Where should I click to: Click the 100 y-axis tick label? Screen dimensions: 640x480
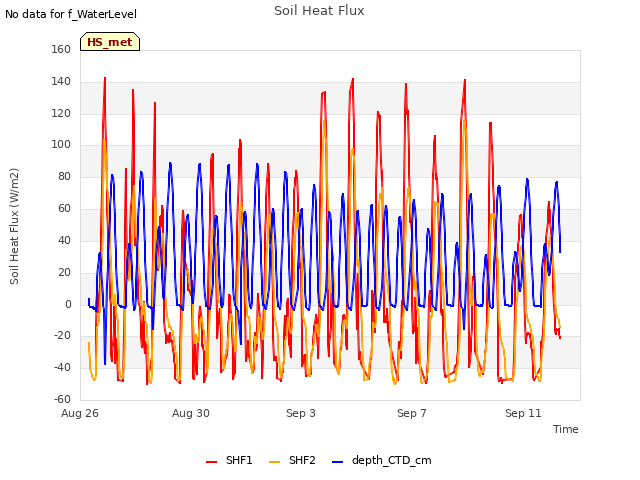(61, 144)
